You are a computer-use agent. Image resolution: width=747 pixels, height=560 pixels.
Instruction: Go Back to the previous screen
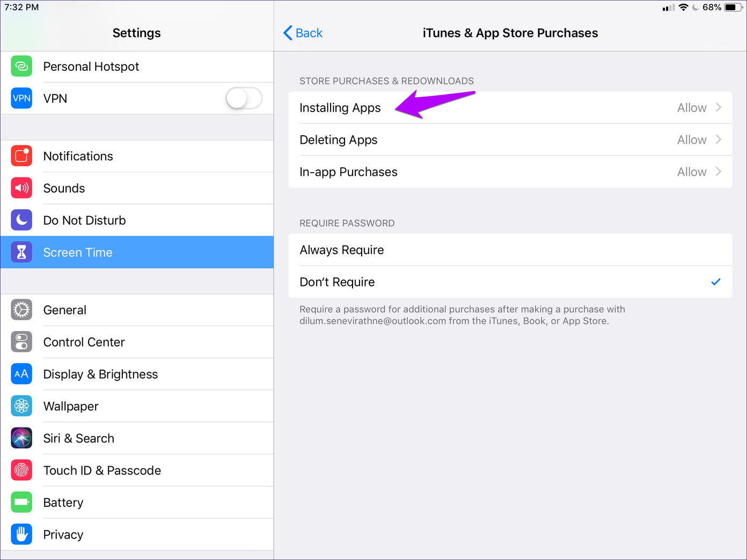point(303,33)
